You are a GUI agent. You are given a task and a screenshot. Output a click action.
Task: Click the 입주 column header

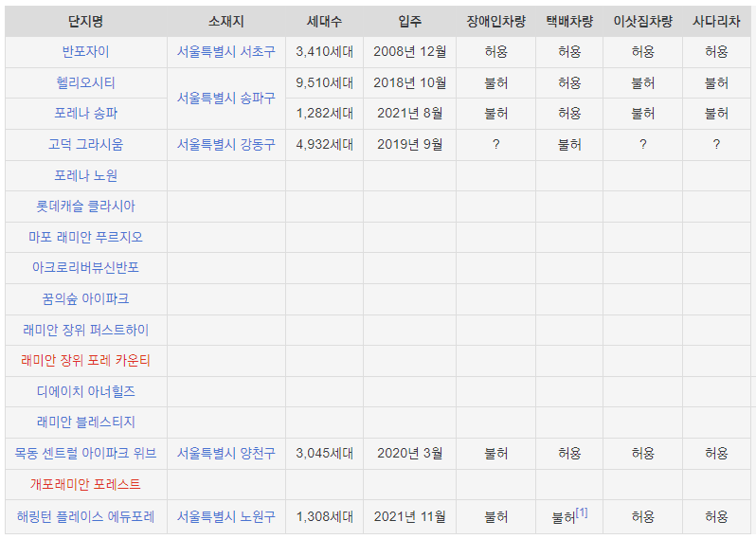pyautogui.click(x=410, y=21)
